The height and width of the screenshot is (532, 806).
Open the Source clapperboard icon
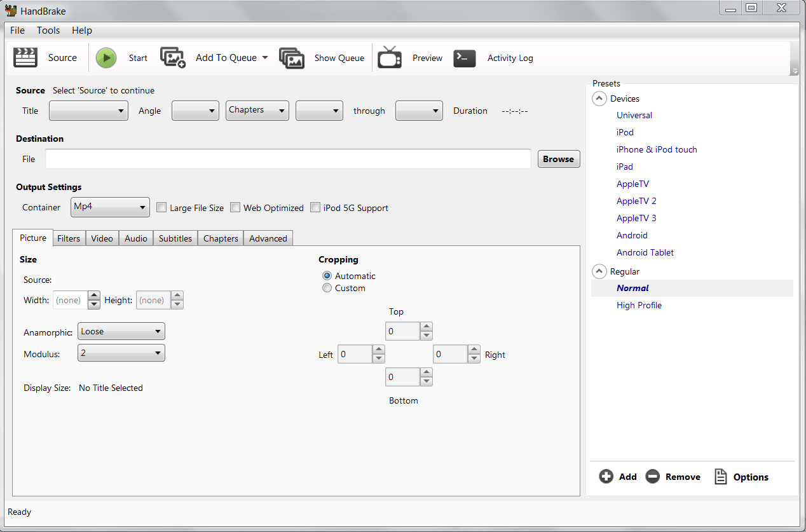point(26,58)
